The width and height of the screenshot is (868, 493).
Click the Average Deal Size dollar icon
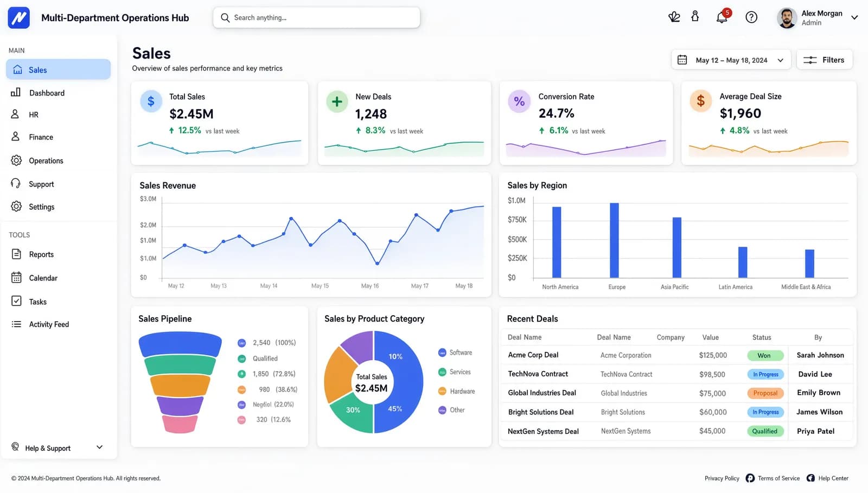point(701,101)
